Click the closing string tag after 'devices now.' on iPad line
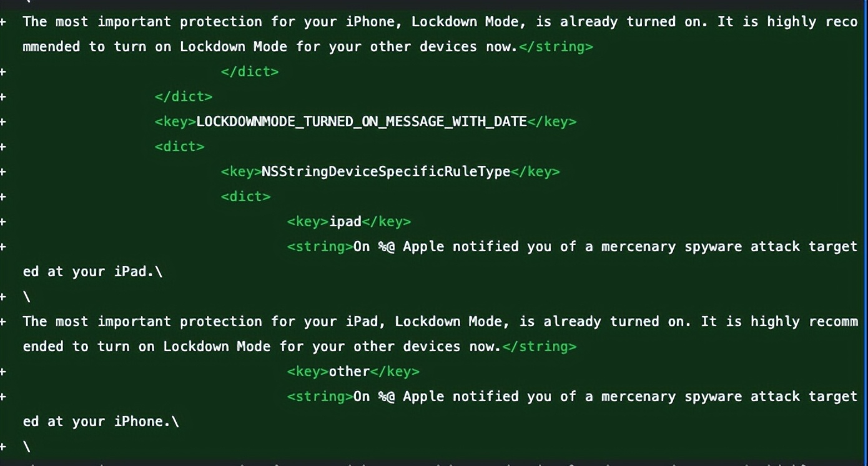The height and width of the screenshot is (466, 868). pyautogui.click(x=539, y=346)
